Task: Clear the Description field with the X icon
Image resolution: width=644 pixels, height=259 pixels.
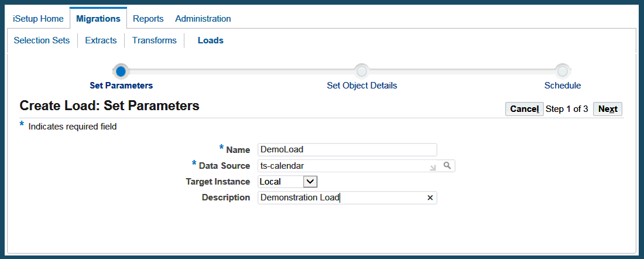Action: point(430,198)
